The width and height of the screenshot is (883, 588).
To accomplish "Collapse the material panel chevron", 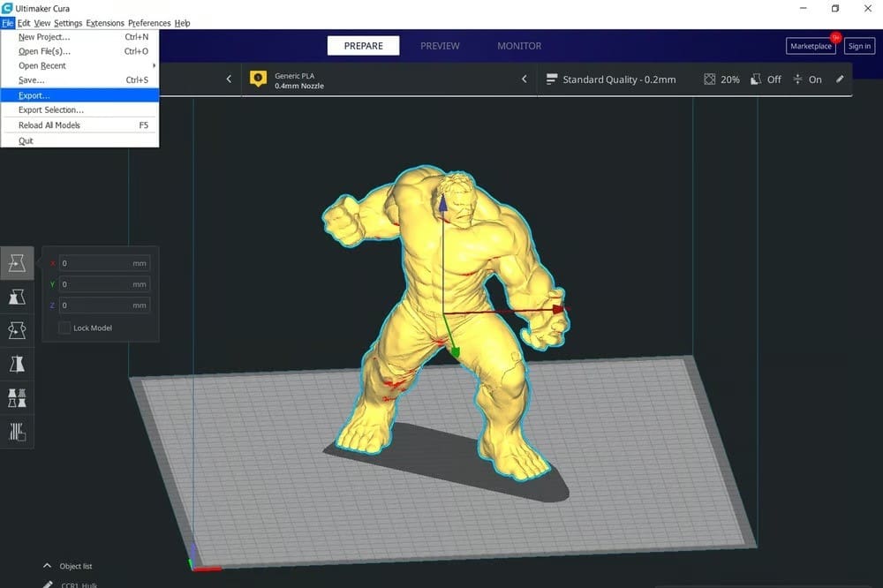I will (525, 79).
